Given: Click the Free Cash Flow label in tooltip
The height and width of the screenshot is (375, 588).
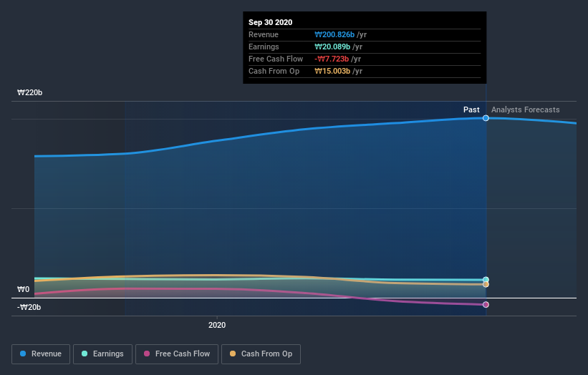Looking at the screenshot, I should (x=276, y=59).
